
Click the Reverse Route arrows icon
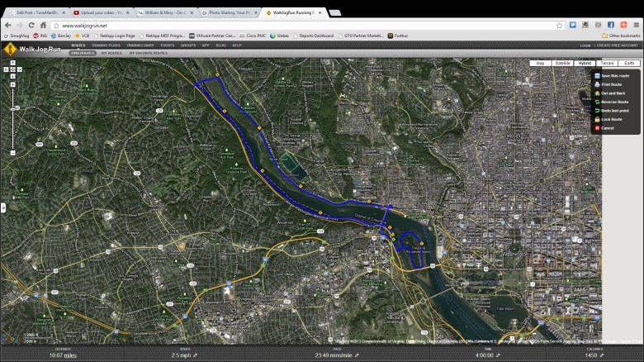point(597,102)
